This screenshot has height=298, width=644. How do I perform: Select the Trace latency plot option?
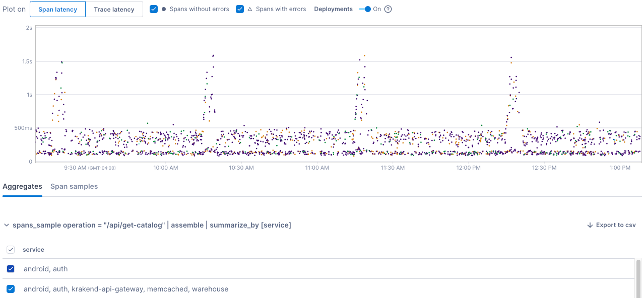pos(114,9)
